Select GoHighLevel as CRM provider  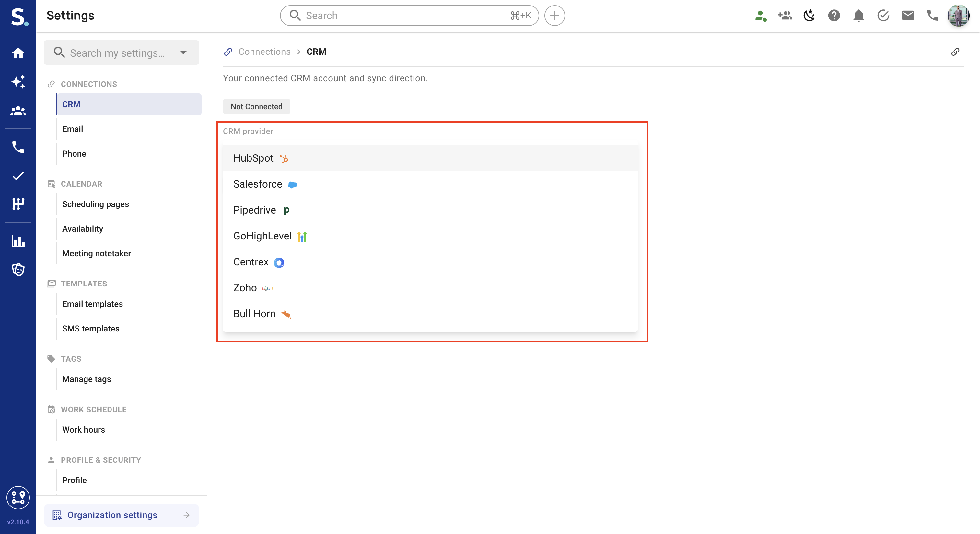click(430, 236)
